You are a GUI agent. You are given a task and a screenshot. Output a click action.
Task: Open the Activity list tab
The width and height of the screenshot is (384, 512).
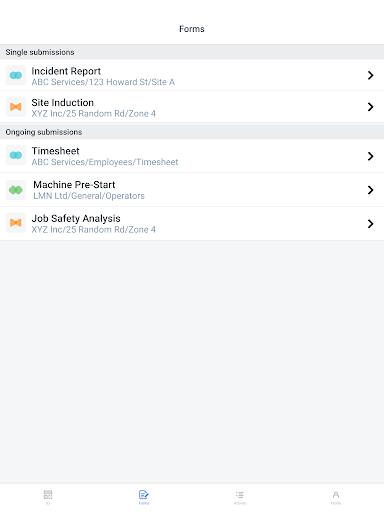[x=240, y=497]
